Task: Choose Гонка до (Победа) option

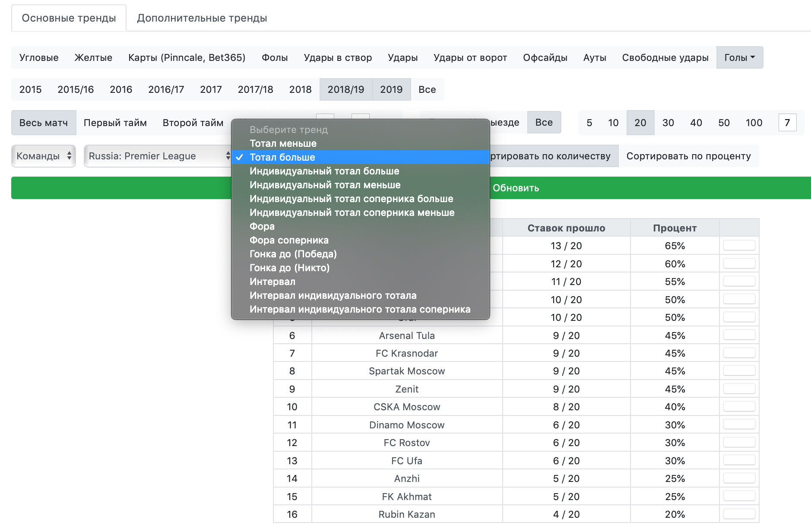Action: tap(361, 254)
